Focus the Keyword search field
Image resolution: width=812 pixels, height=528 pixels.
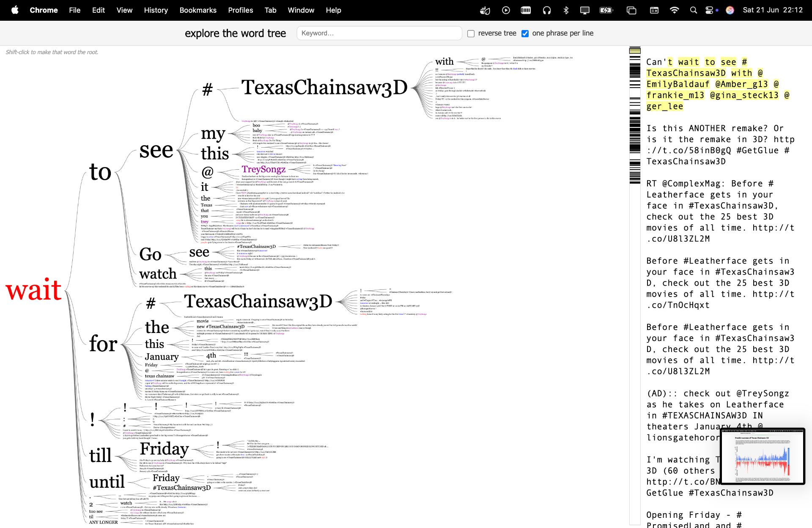[379, 33]
